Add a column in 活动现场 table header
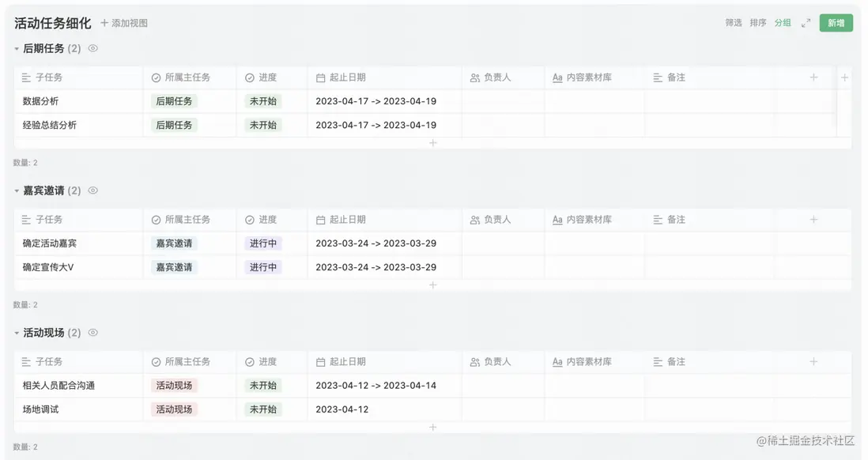 coord(813,362)
